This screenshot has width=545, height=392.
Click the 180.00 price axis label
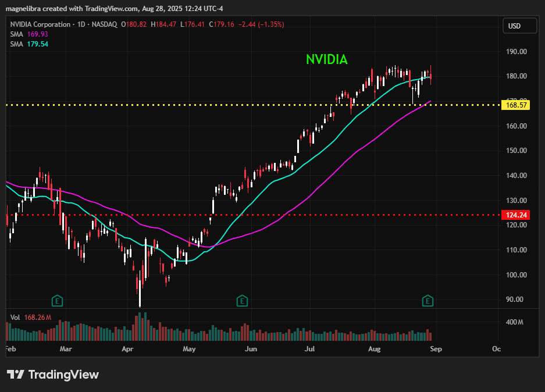(516, 76)
